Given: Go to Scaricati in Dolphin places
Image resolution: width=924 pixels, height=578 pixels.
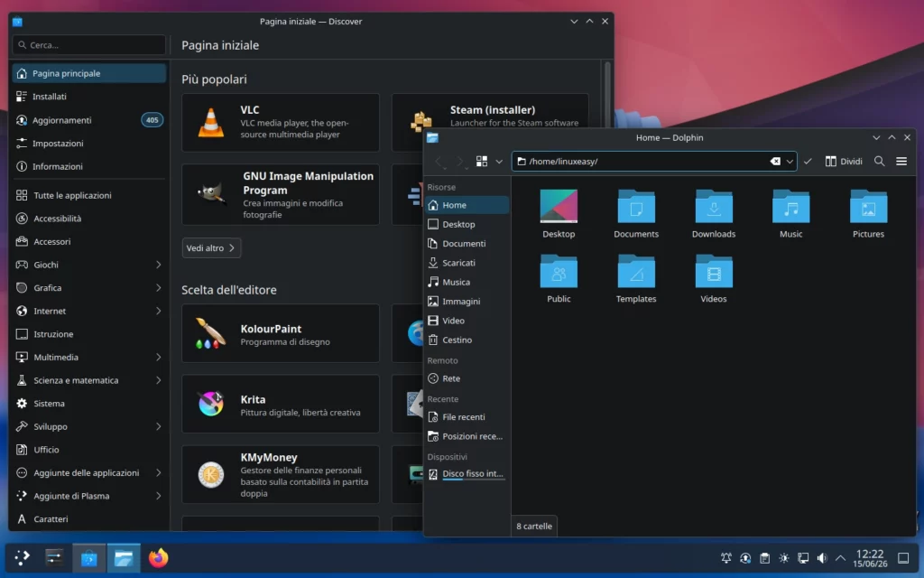Looking at the screenshot, I should [467, 263].
